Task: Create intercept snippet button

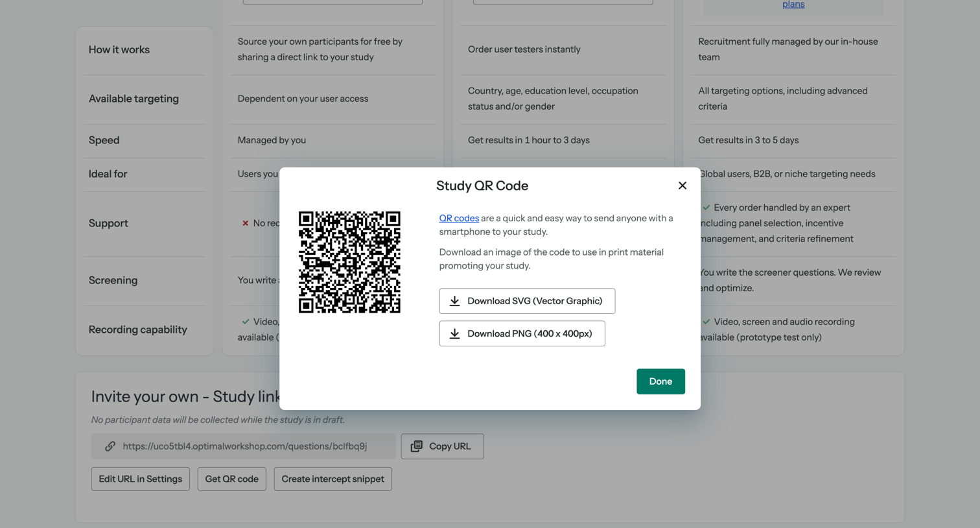Action: pos(333,479)
